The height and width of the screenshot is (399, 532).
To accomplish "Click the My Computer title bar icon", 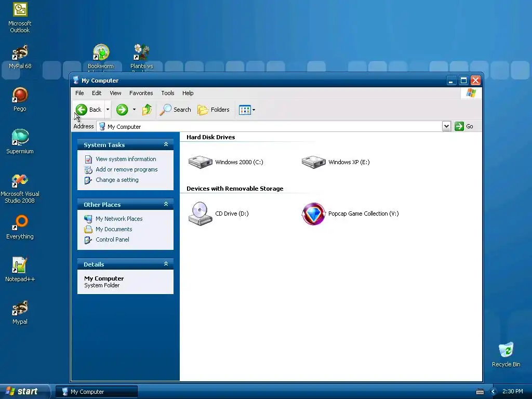I will point(76,81).
